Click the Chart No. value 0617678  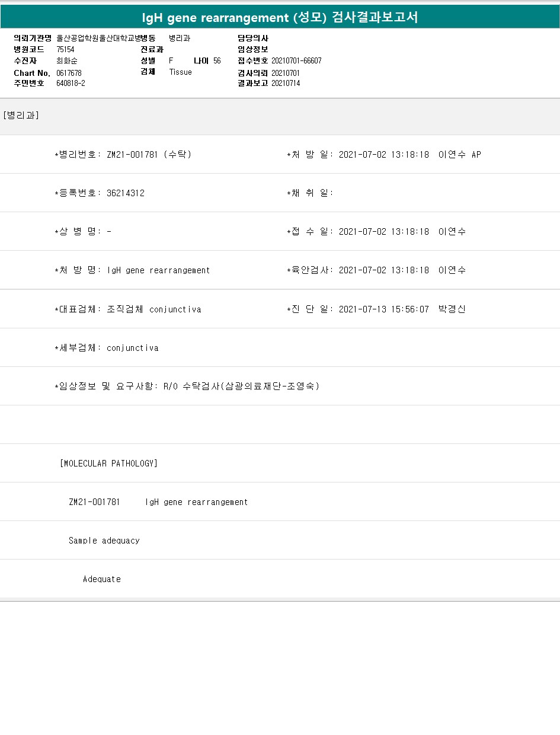pyautogui.click(x=69, y=72)
